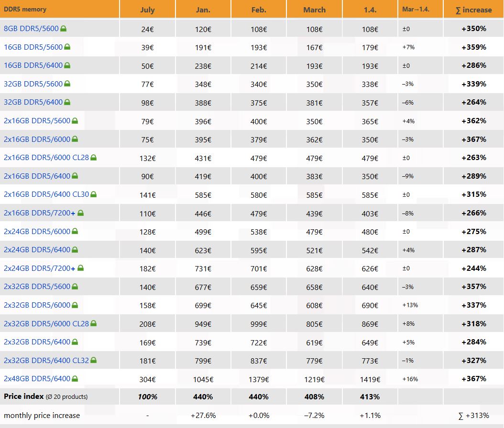Click the DDR5 memory header cell
The height and width of the screenshot is (428, 504).
click(x=24, y=10)
